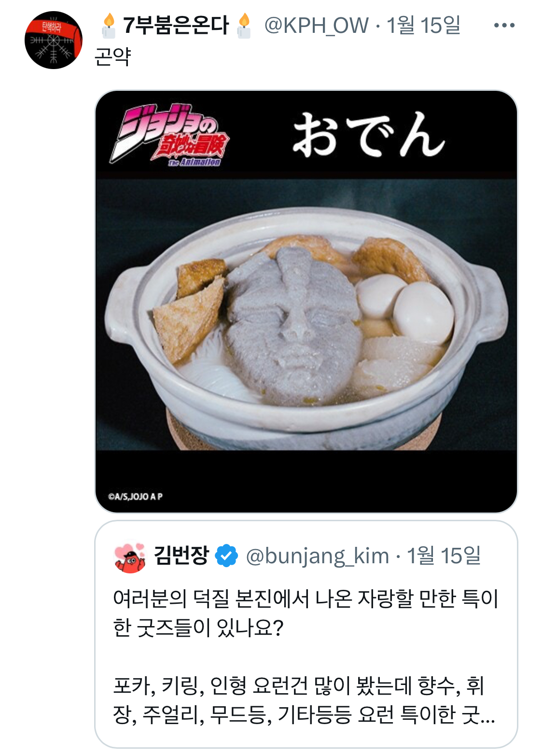Click the candle emoji before the username
The image size is (543, 756).
(x=110, y=26)
